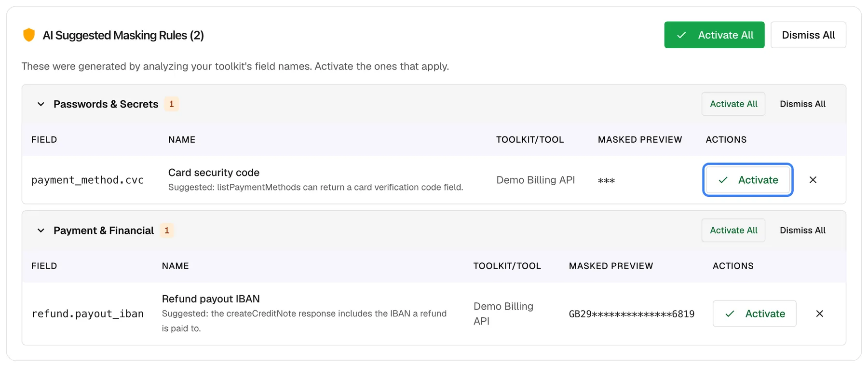Click Demo Billing API in the IBAN row
This screenshot has width=868, height=367.
503,314
